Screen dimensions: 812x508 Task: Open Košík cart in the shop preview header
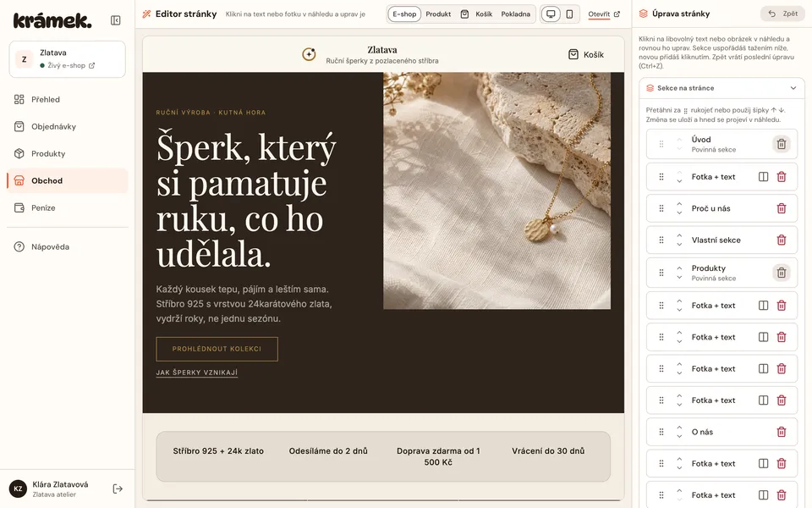[x=585, y=54]
